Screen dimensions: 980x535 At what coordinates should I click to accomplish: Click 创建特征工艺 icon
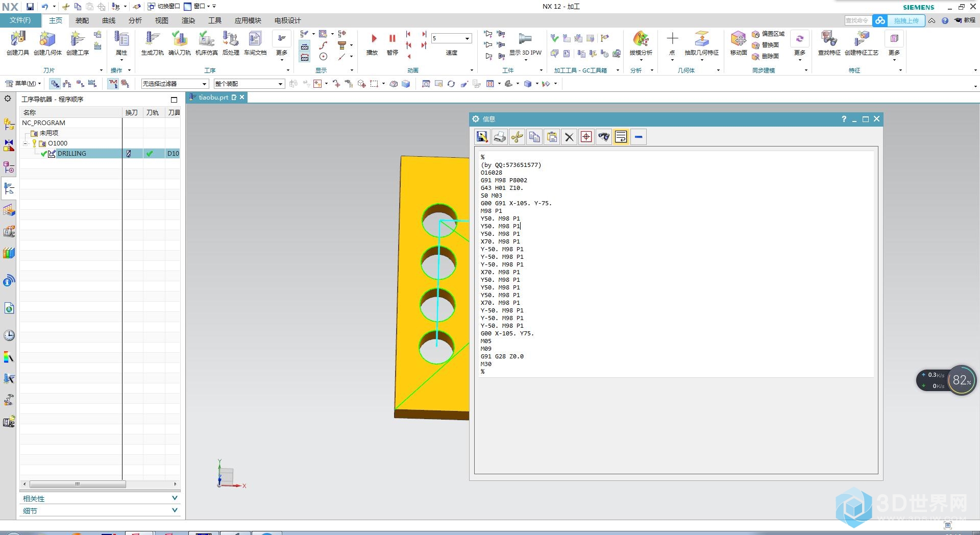862,39
